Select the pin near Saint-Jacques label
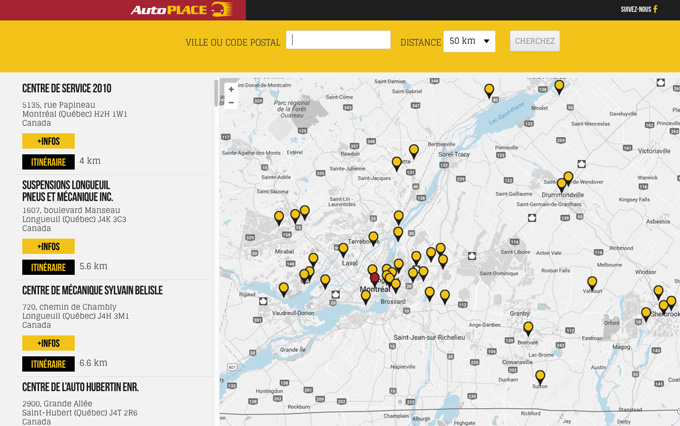Image resolution: width=680 pixels, height=426 pixels. 396,163
